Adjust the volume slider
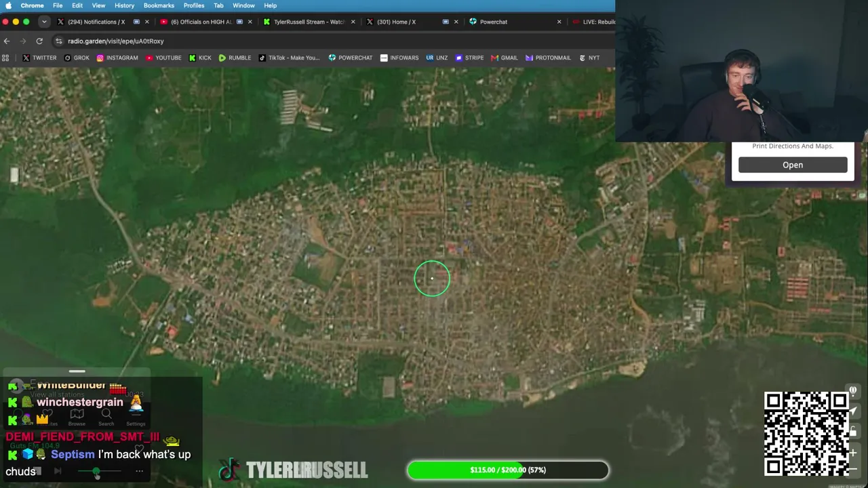 (99, 471)
